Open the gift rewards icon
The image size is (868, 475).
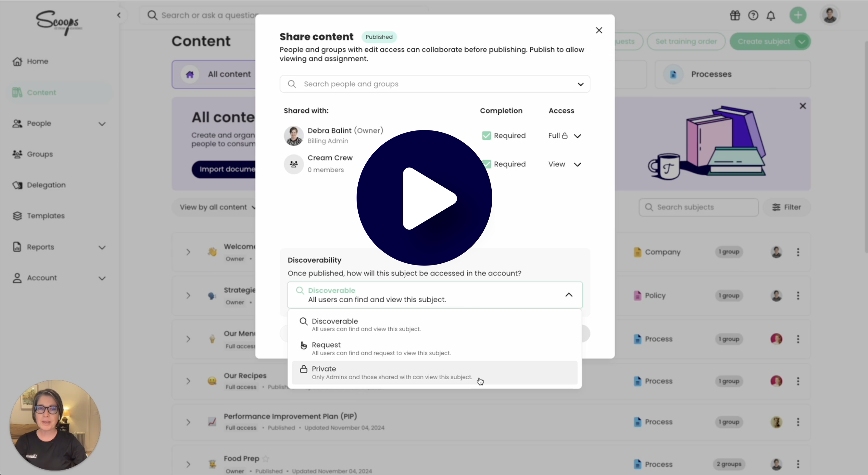[735, 15]
